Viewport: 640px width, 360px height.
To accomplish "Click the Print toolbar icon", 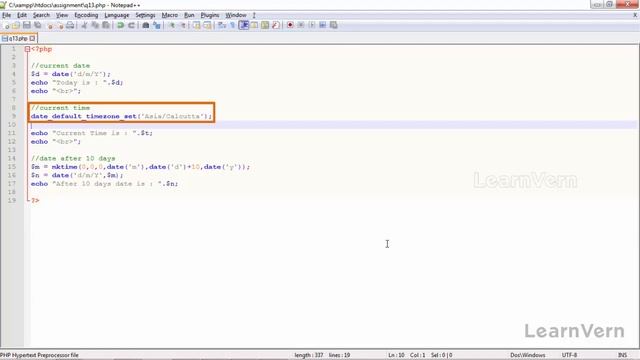I will point(70,25).
